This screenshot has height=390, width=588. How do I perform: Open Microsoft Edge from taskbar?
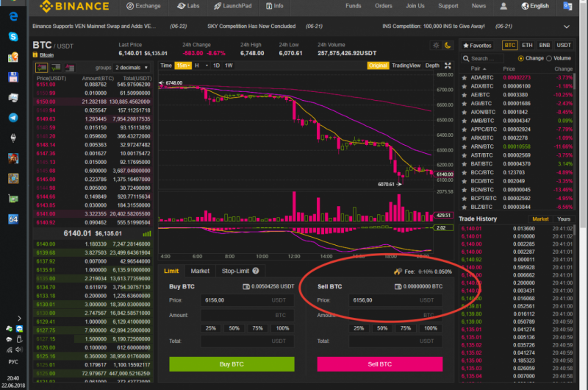pyautogui.click(x=13, y=16)
